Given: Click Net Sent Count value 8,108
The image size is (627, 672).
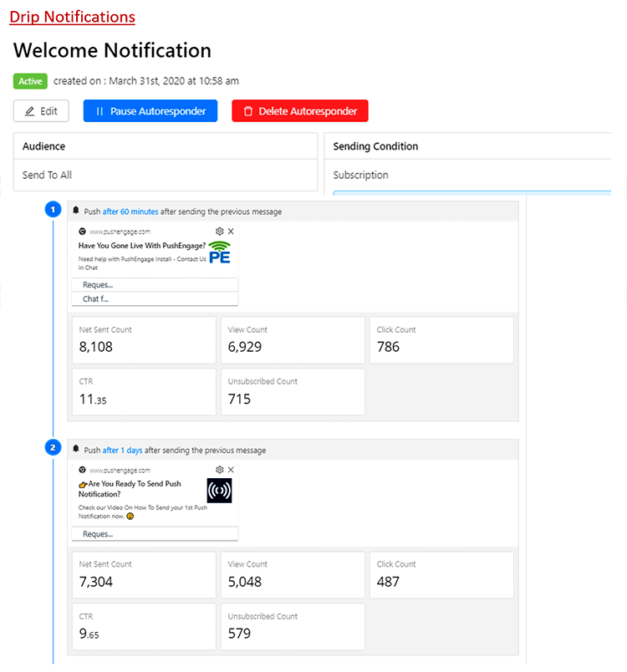Looking at the screenshot, I should 96,347.
